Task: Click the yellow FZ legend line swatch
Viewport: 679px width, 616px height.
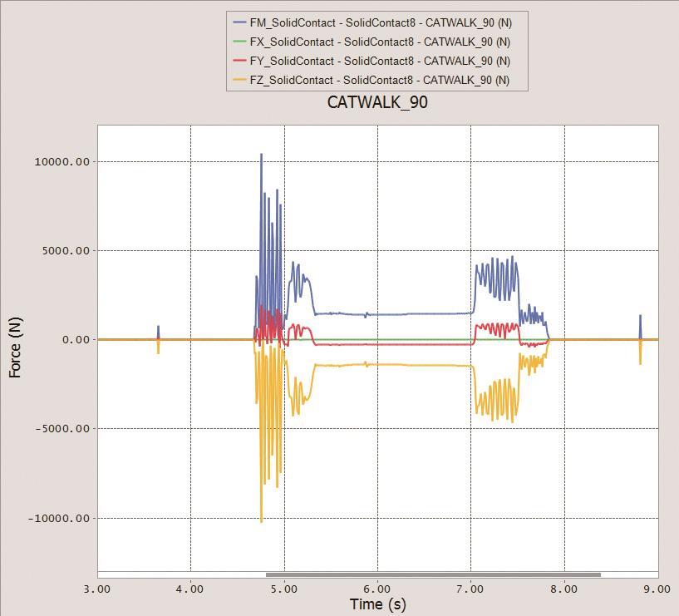Action: [x=239, y=79]
